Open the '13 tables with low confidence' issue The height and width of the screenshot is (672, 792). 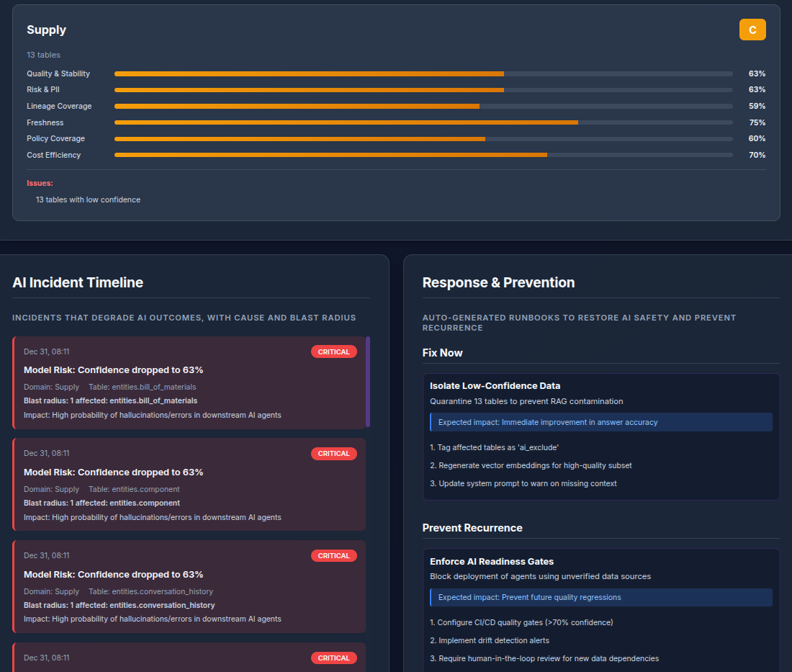(x=88, y=200)
